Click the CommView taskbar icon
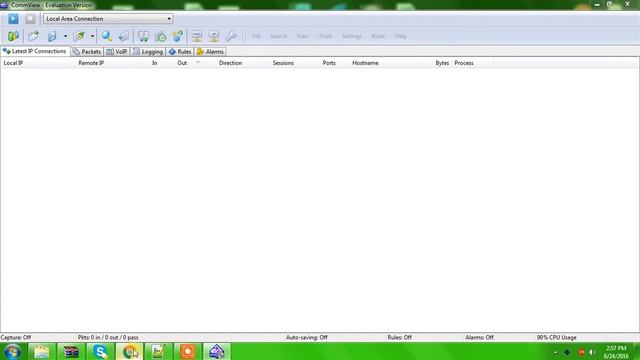This screenshot has width=640, height=360. tap(217, 351)
